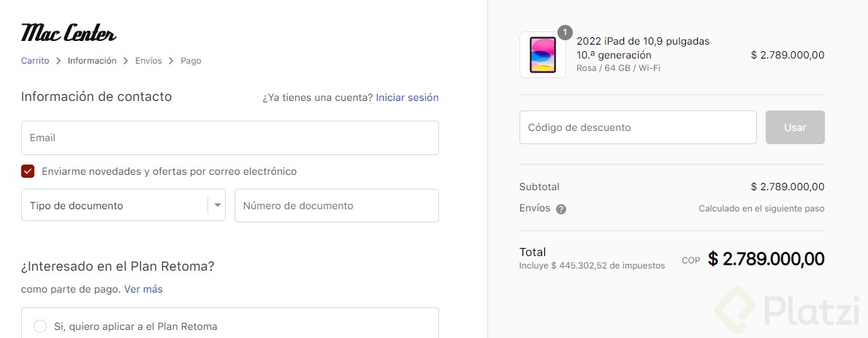Click the Envíos help question-mark icon
This screenshot has height=338, width=868.
click(561, 209)
